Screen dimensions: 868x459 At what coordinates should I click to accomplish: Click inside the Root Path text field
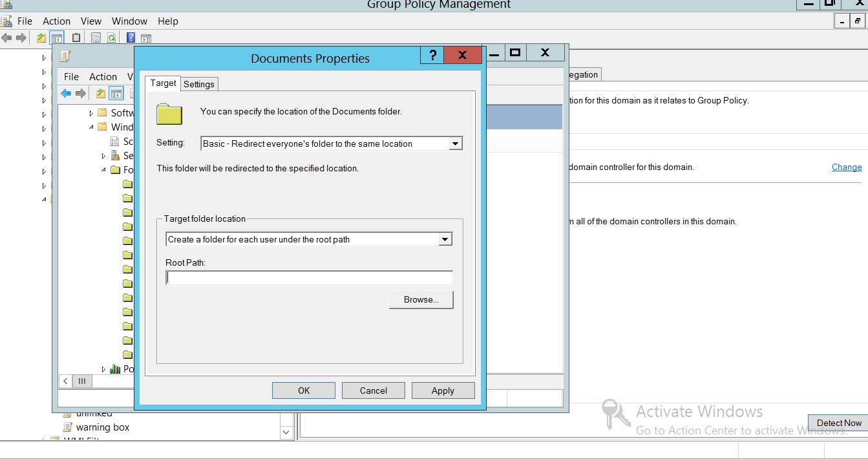pos(309,278)
